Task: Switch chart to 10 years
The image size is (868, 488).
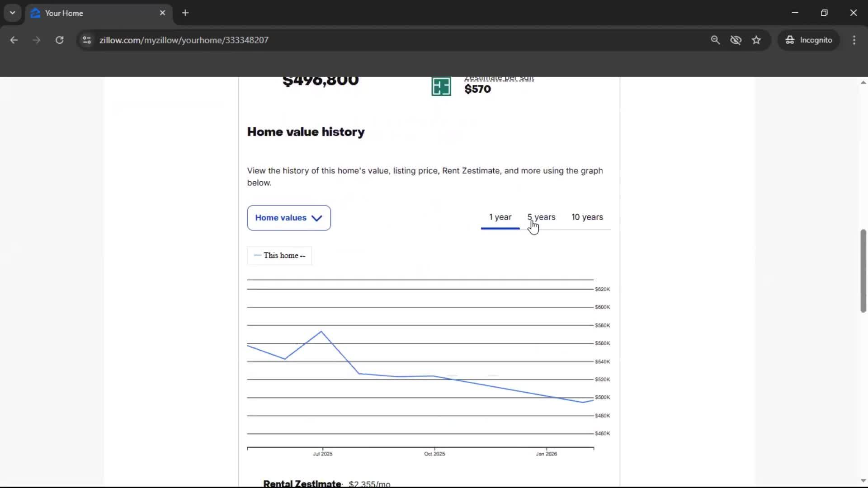Action: point(587,217)
